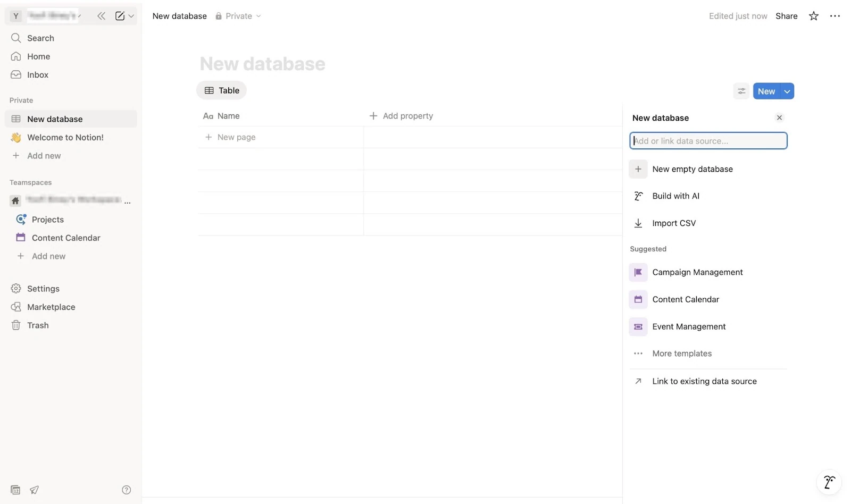Open the help question mark icon
Image resolution: width=851 pixels, height=504 pixels.
126,490
